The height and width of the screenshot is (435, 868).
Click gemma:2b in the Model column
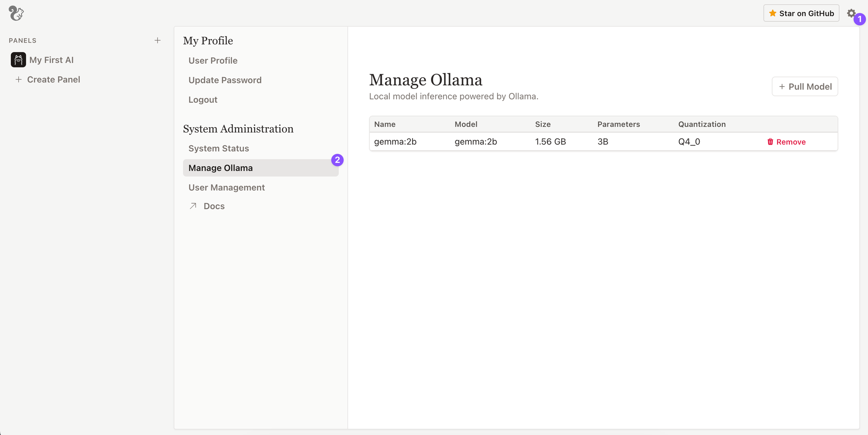(x=476, y=142)
